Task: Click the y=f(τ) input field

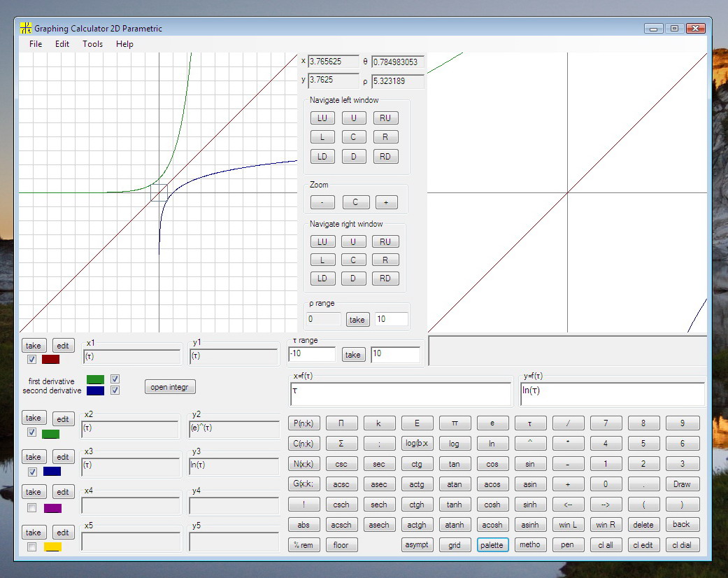Action: (x=613, y=394)
